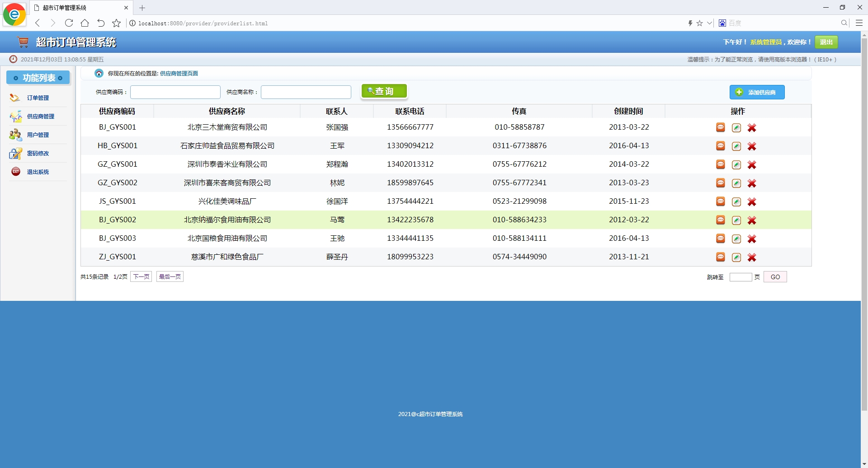Open the 供应商管理页面 breadcrumb link
Viewport: 868px width, 468px height.
(179, 73)
